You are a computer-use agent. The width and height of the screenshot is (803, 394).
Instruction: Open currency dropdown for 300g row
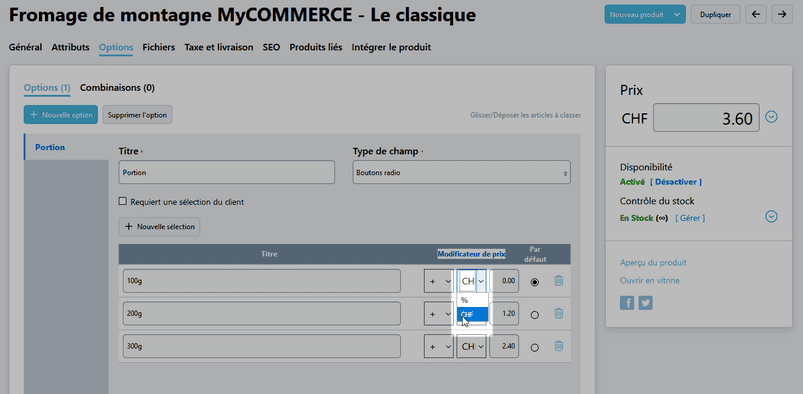pyautogui.click(x=471, y=347)
